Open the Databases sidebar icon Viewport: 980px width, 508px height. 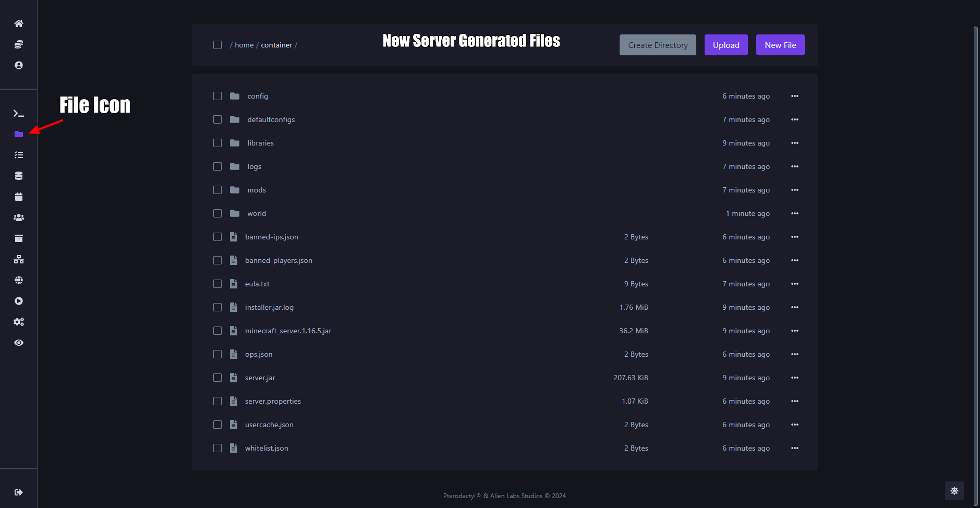pyautogui.click(x=19, y=176)
